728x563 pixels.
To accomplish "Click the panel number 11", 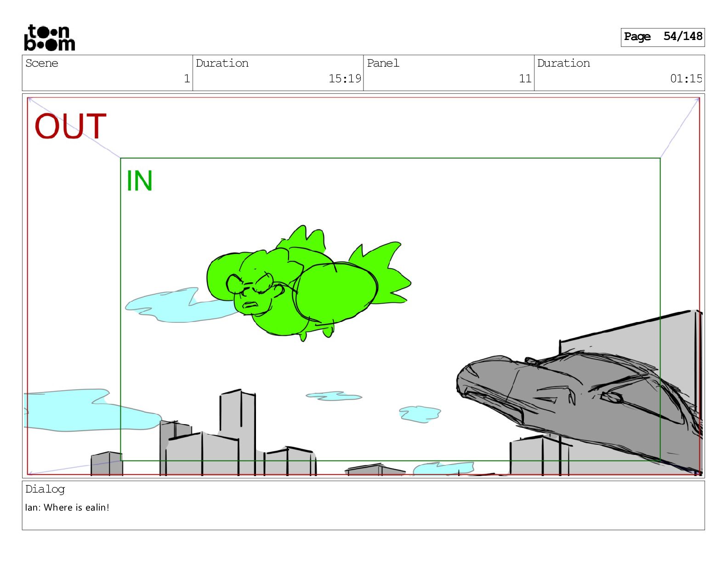I will pos(525,79).
